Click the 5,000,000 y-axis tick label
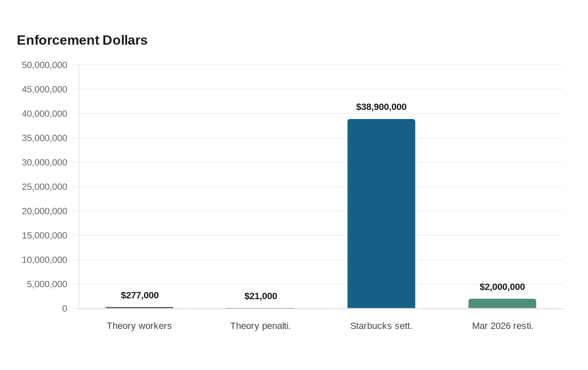This screenshot has width=588, height=370. (47, 284)
